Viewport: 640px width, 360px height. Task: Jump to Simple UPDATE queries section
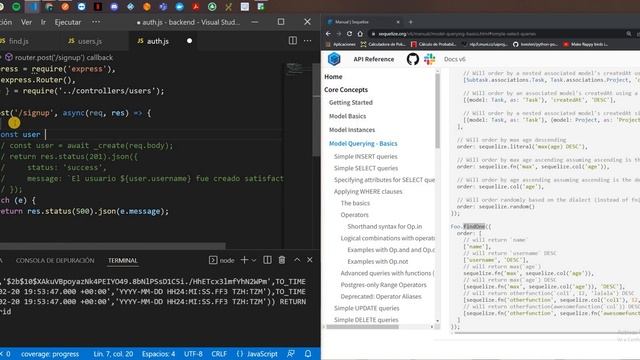pyautogui.click(x=367, y=308)
